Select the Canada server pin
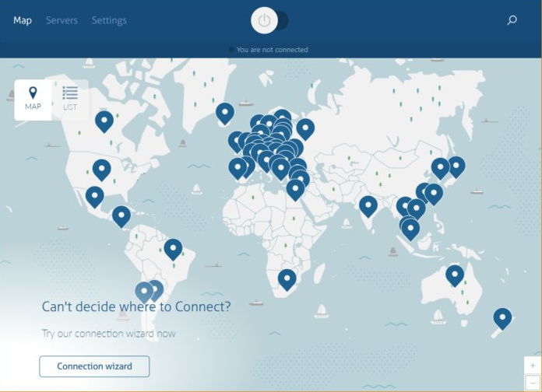The width and height of the screenshot is (542, 392). point(104,121)
